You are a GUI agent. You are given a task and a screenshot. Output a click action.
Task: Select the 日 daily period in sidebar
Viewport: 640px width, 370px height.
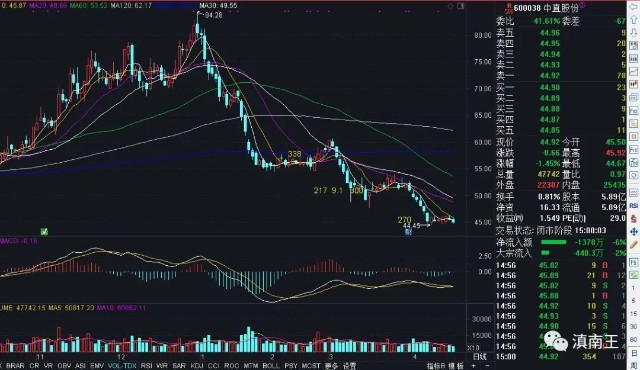tap(633, 353)
